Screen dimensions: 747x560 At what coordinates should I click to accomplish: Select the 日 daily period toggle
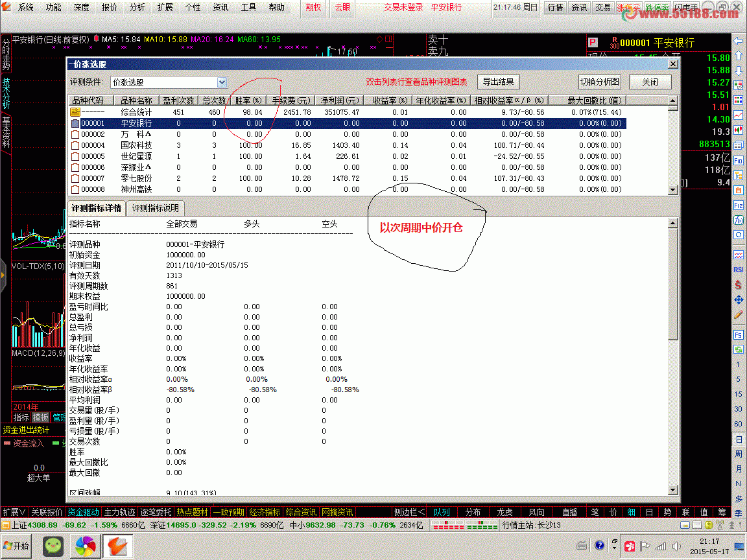coord(739,439)
